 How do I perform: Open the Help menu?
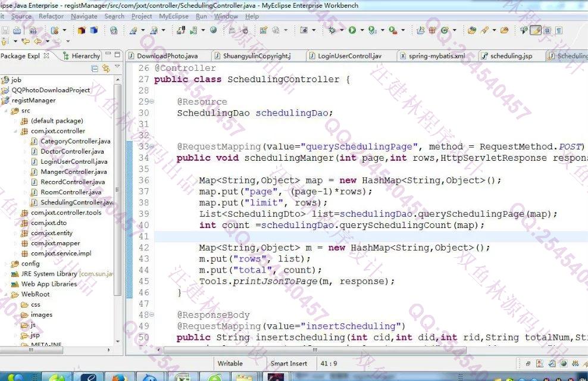(252, 16)
